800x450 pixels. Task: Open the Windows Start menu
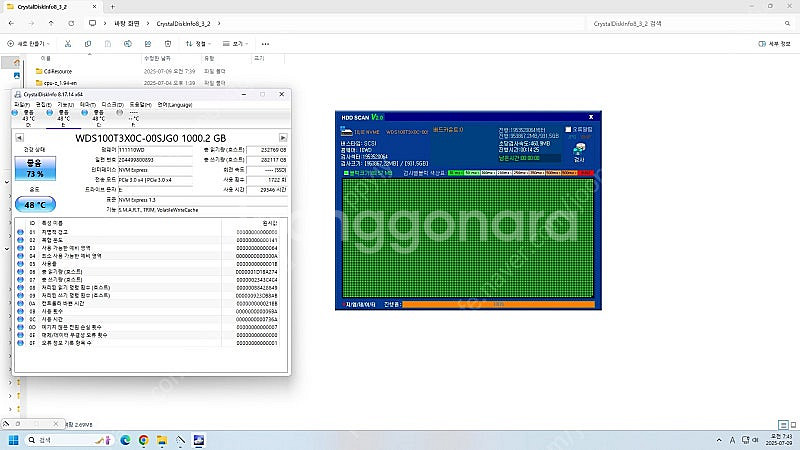[14, 440]
